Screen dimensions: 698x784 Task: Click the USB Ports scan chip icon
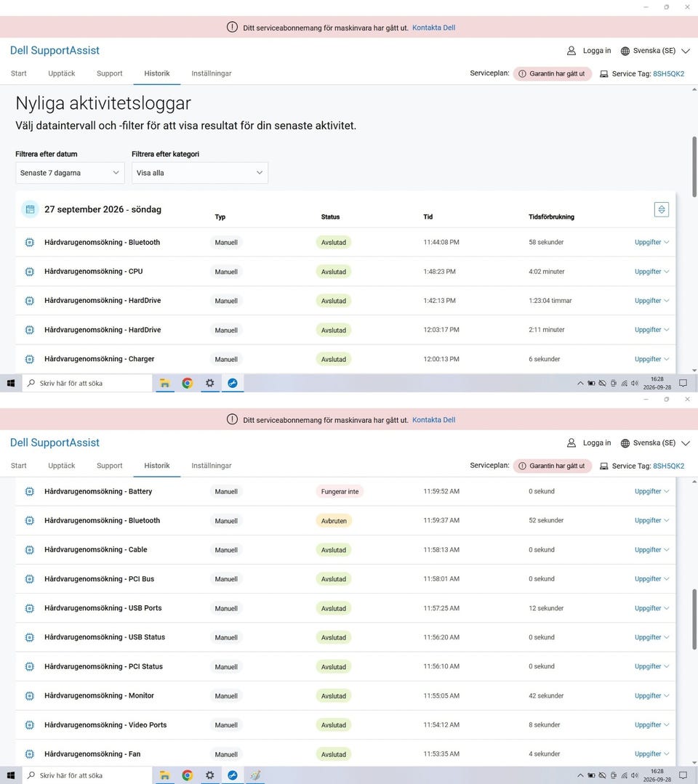pos(30,608)
